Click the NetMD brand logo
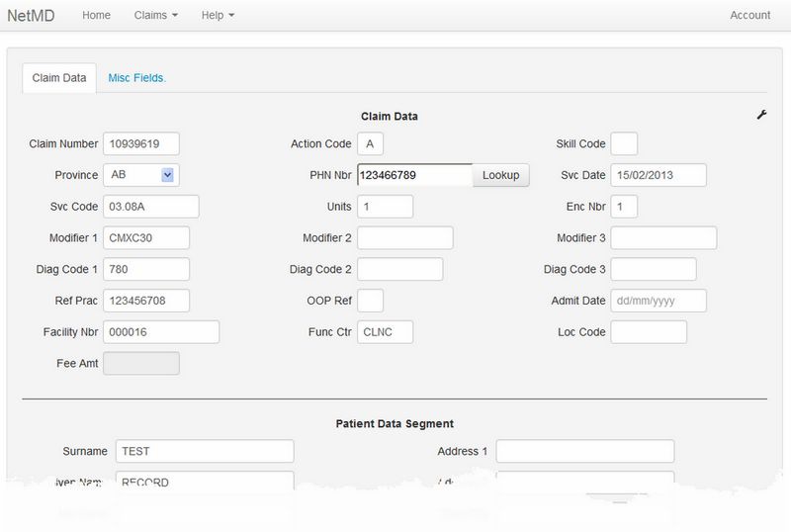 29,15
